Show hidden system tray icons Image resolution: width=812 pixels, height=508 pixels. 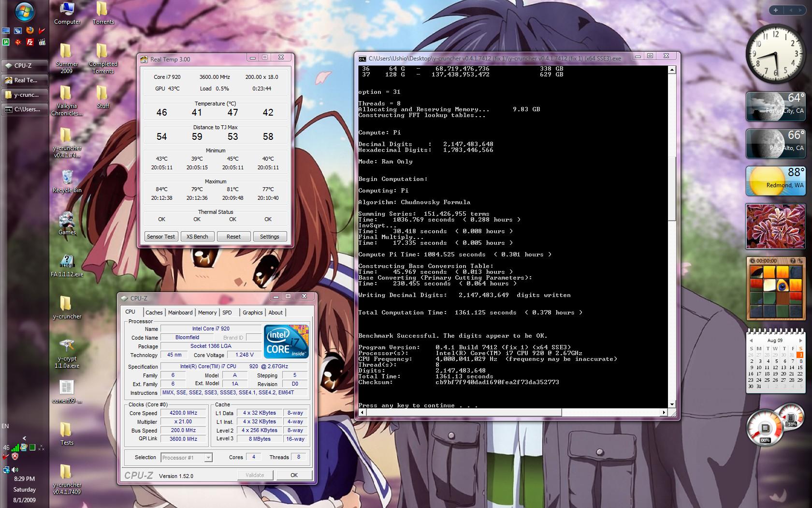tap(24, 438)
